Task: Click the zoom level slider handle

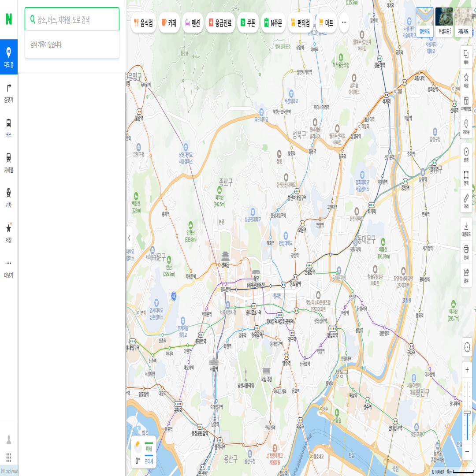Action: pos(467,412)
